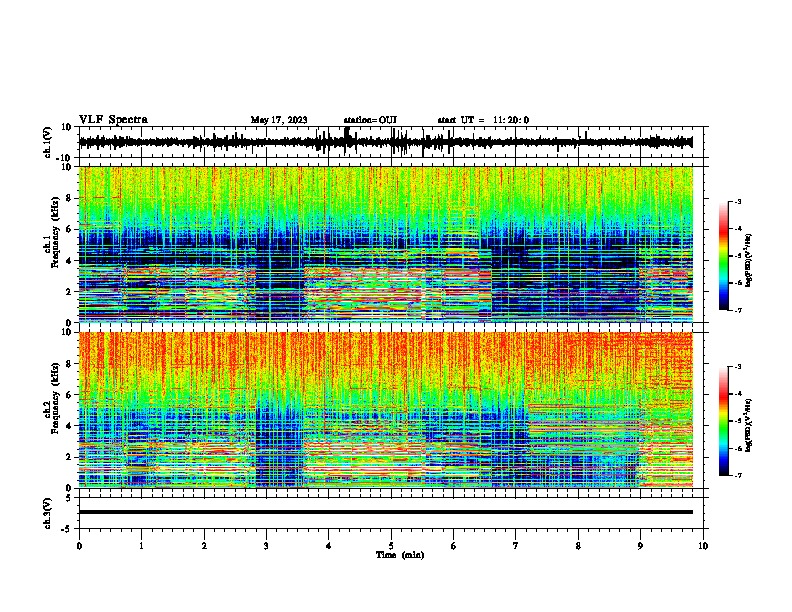
Task: Click the "VLF Spectra" plot title
Action: point(113,119)
